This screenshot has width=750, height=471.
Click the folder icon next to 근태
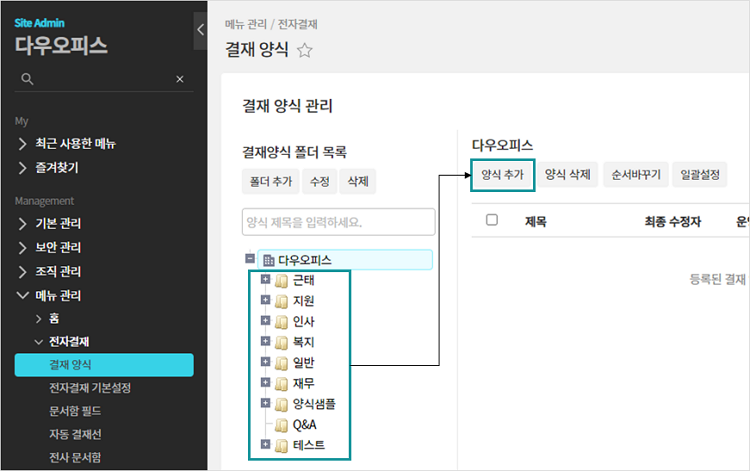pos(282,281)
